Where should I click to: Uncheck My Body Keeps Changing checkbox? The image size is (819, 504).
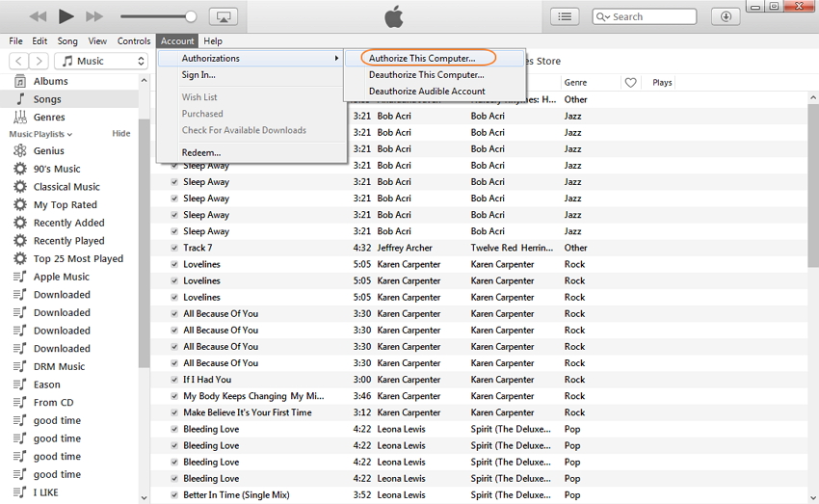point(174,396)
